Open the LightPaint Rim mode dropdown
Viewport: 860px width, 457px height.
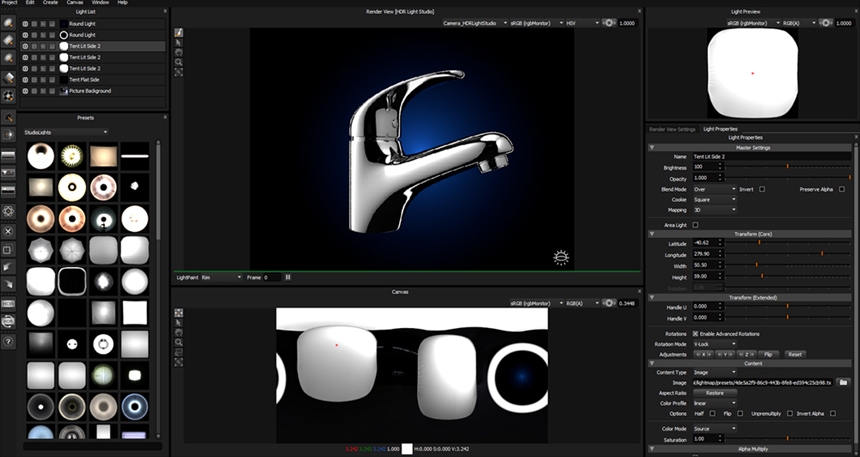pos(221,278)
